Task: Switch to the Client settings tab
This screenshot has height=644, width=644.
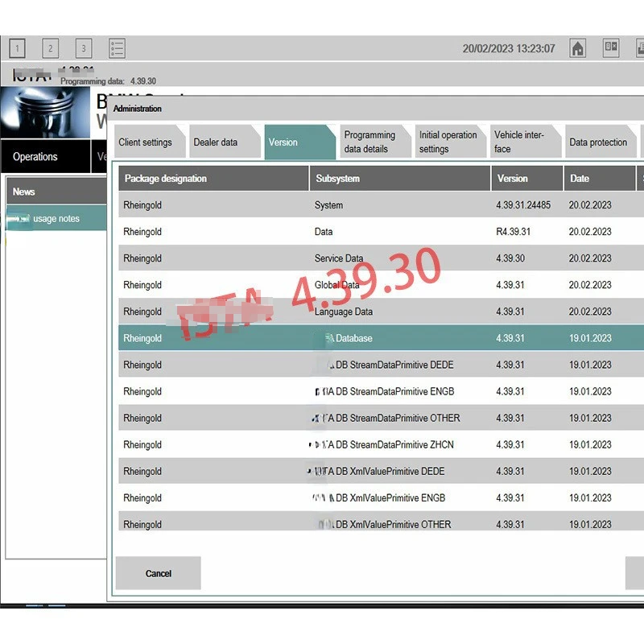Action: (150, 142)
